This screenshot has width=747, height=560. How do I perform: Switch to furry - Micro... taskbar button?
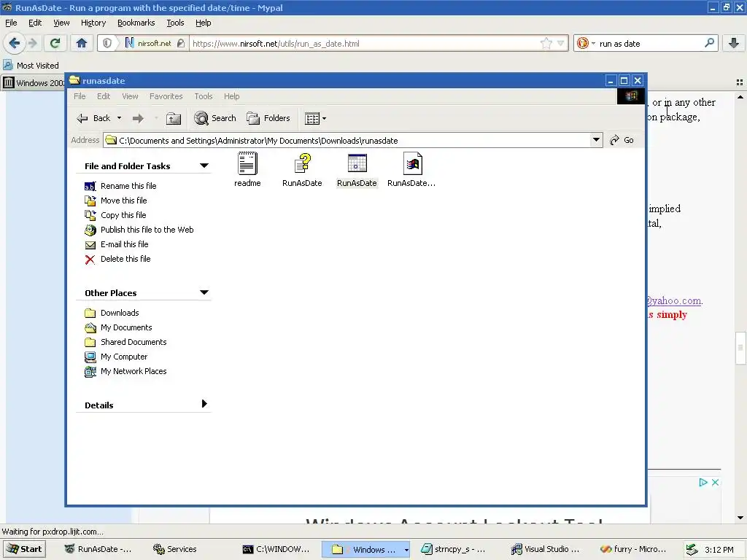coord(634,549)
